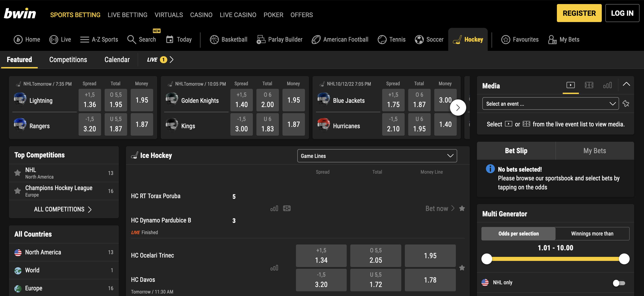Open the My Bets tab in bet panel
This screenshot has width=644, height=296.
[x=595, y=151]
